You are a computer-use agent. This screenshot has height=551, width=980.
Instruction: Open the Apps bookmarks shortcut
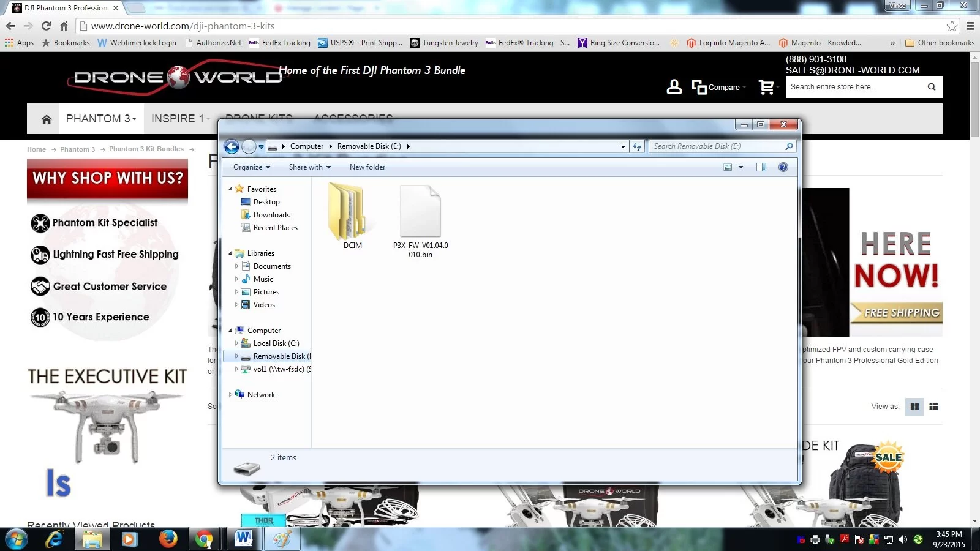19,43
